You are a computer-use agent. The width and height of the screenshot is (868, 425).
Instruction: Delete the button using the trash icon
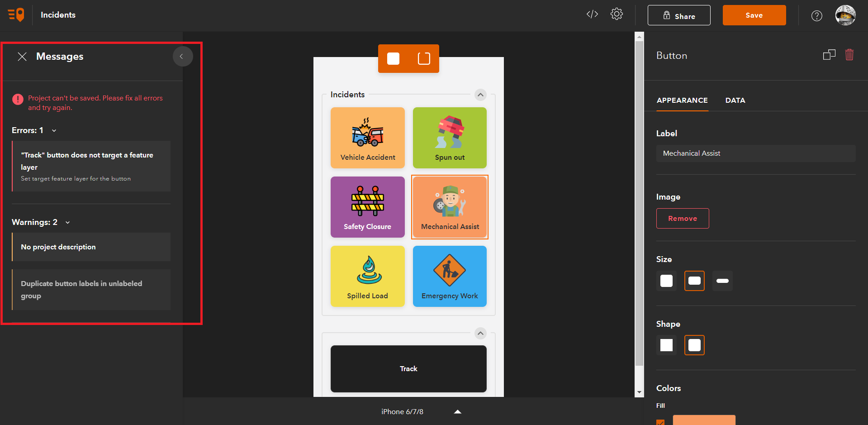coord(849,54)
